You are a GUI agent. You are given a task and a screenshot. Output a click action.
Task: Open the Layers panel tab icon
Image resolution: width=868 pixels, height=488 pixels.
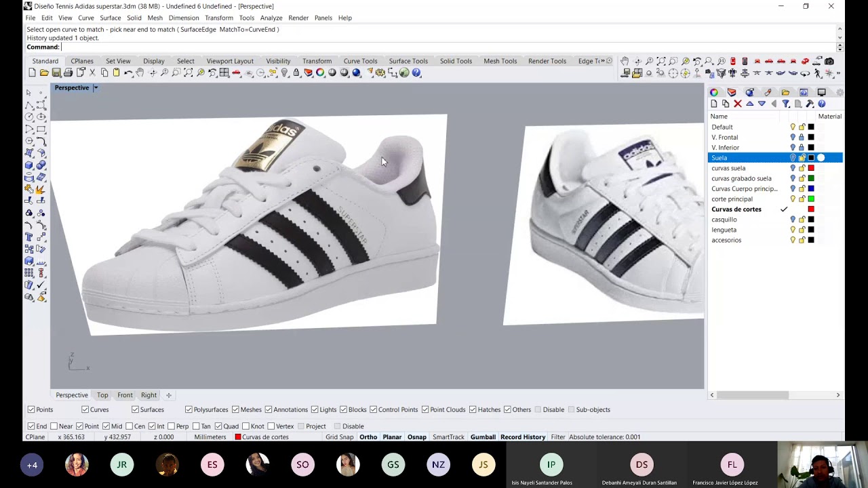pyautogui.click(x=732, y=92)
